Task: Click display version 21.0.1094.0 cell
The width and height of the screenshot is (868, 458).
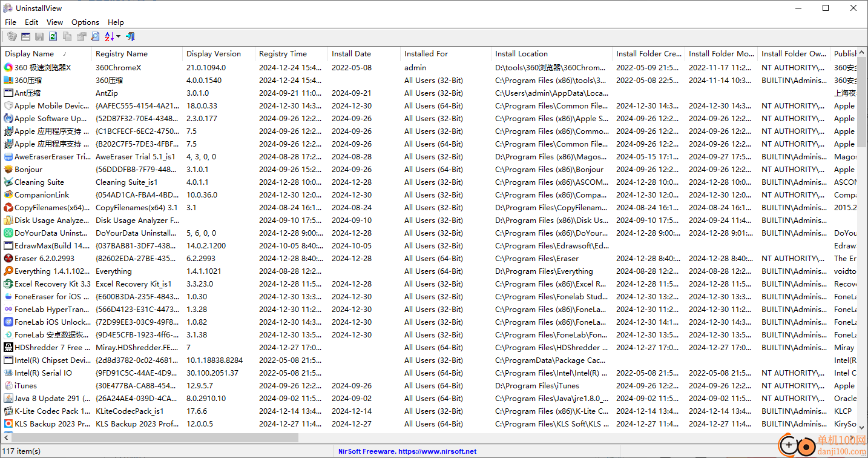Action: pyautogui.click(x=206, y=68)
